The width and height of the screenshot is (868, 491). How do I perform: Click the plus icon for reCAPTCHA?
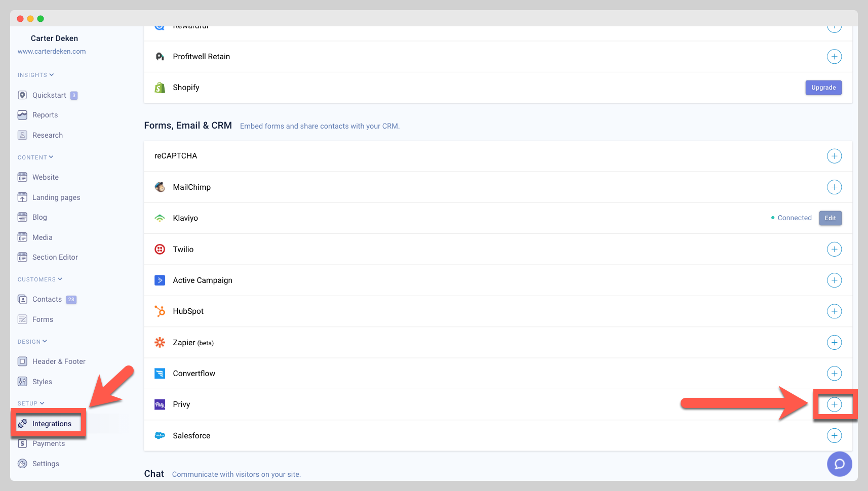[834, 156]
